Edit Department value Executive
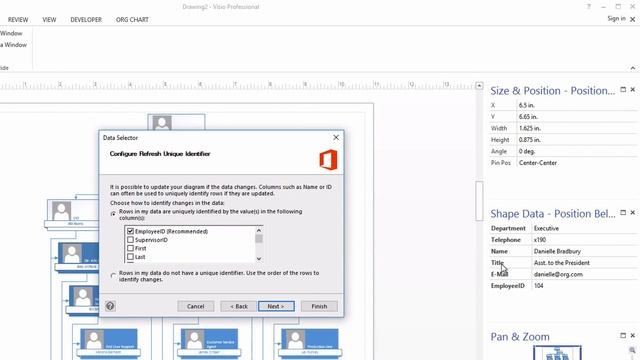The height and width of the screenshot is (360, 640). [584, 228]
